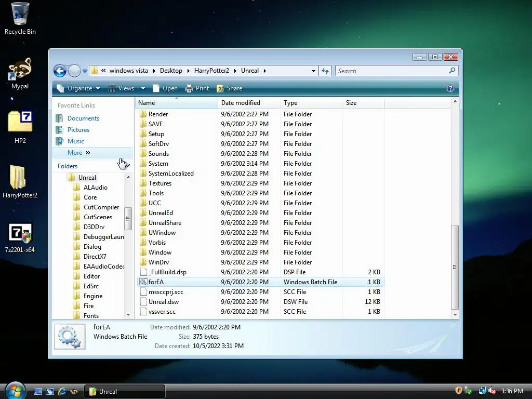Click the Render folder icon in the list
The height and width of the screenshot is (399, 532).
tap(143, 114)
